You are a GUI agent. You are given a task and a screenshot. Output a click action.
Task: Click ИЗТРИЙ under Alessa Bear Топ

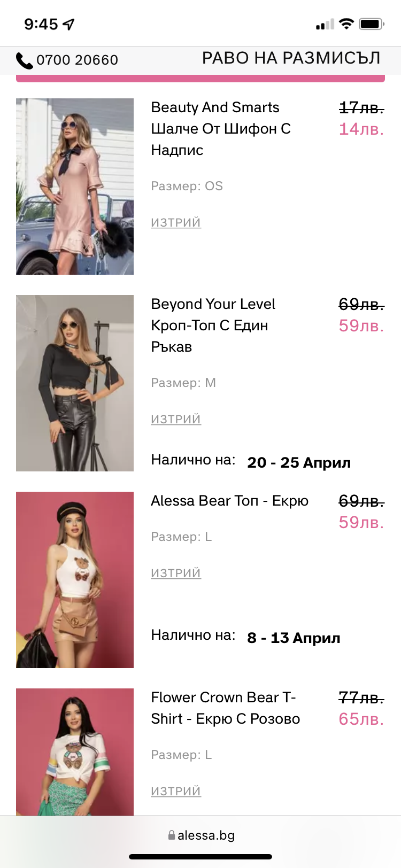176,573
